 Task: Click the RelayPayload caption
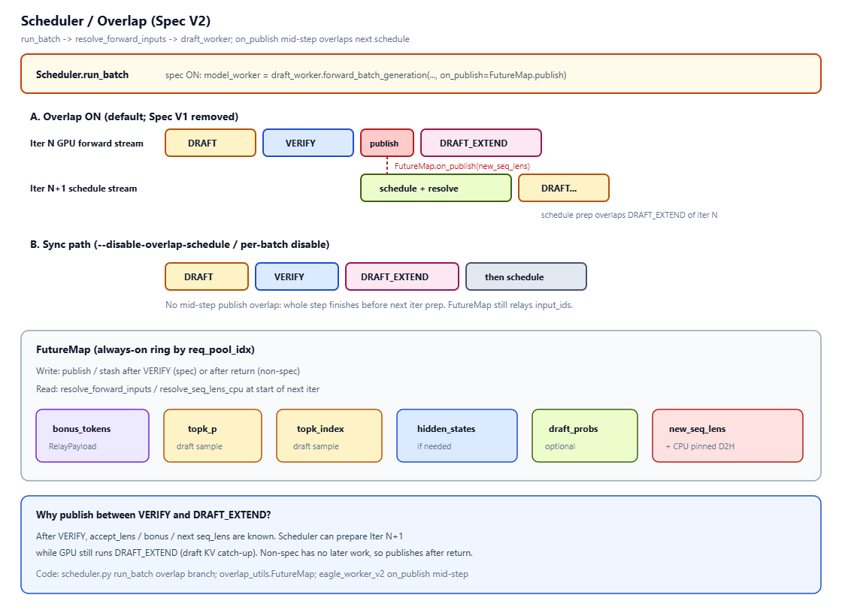[x=72, y=446]
